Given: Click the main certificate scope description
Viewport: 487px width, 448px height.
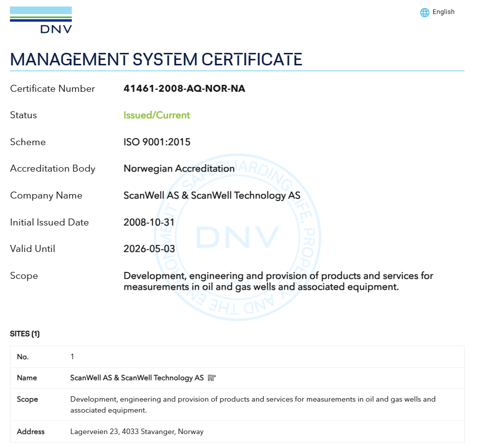Looking at the screenshot, I should (278, 281).
